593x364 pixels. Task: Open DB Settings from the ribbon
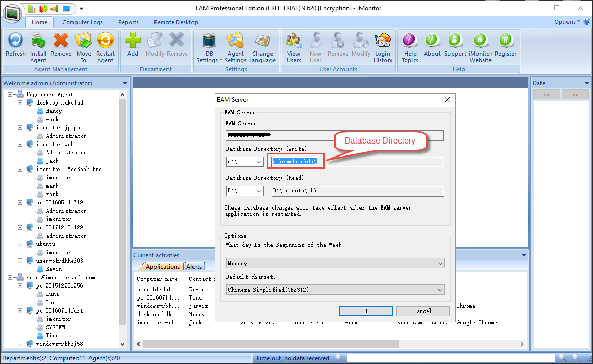[209, 40]
